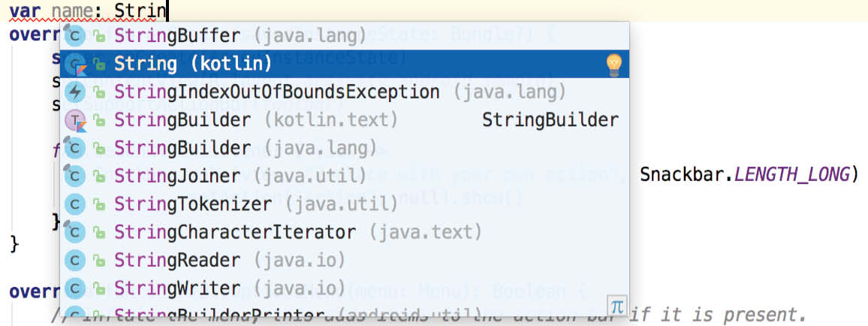Click the class icon next to StringJoiner
The width and height of the screenshot is (868, 326).
tap(74, 176)
